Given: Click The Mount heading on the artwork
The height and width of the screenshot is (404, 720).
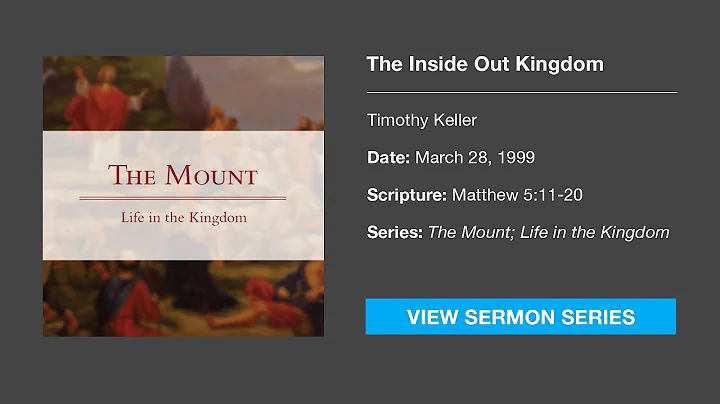Looking at the screenshot, I should (x=183, y=176).
